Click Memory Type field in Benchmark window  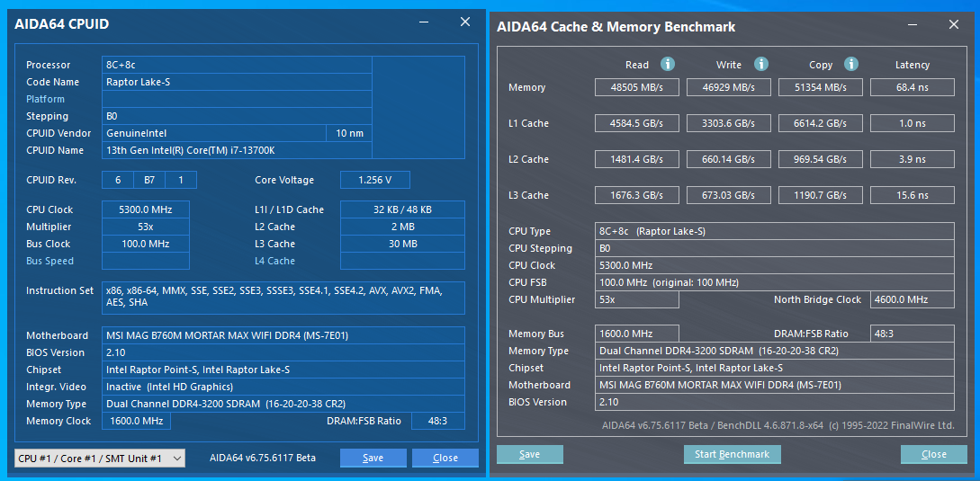click(775, 351)
